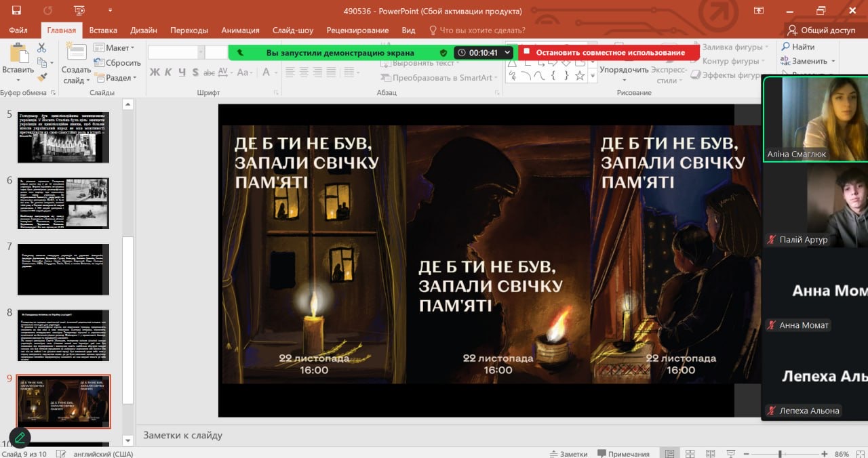Select slide 6 thumbnail in the panel

tap(63, 203)
